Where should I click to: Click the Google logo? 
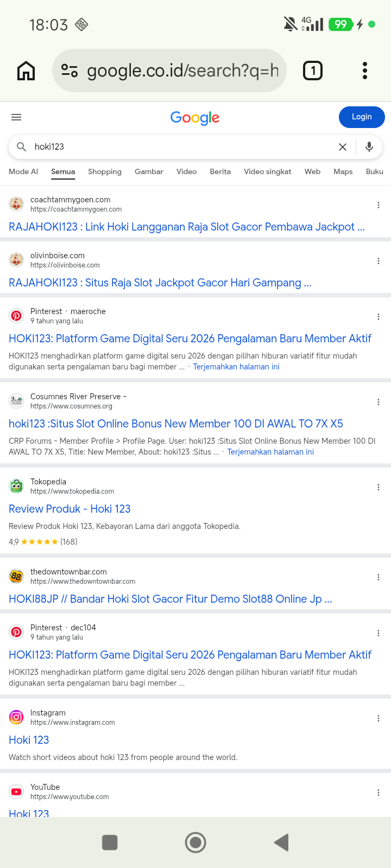(x=195, y=118)
